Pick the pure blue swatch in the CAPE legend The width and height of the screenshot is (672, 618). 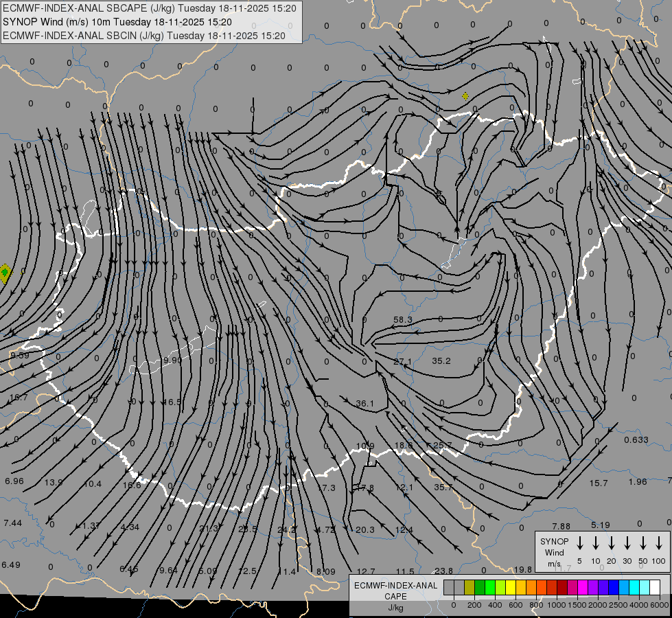click(x=613, y=588)
